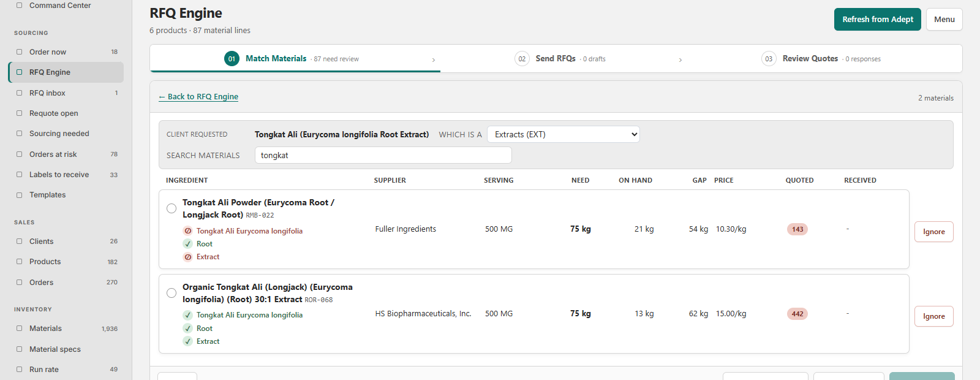Click the Labels to receive sidebar icon
The width and height of the screenshot is (980, 380).
click(x=19, y=175)
